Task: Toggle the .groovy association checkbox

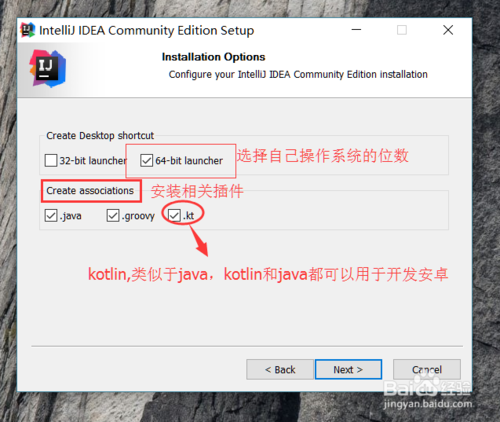Action: tap(113, 215)
